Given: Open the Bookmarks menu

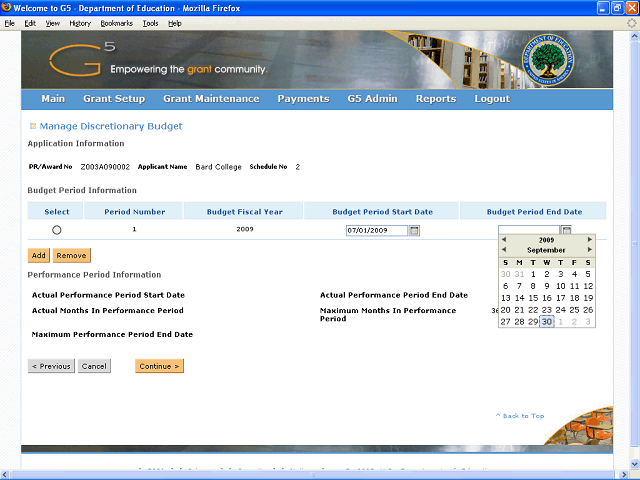Looking at the screenshot, I should coord(117,23).
